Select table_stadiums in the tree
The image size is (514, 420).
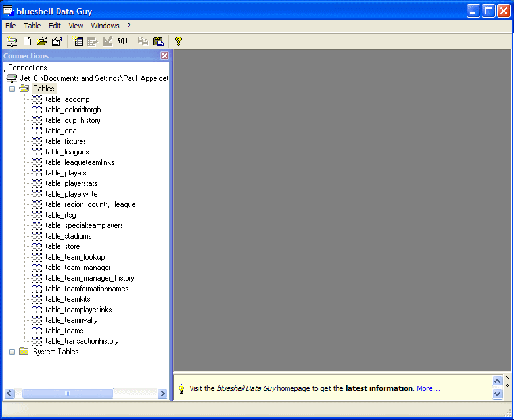coord(68,236)
